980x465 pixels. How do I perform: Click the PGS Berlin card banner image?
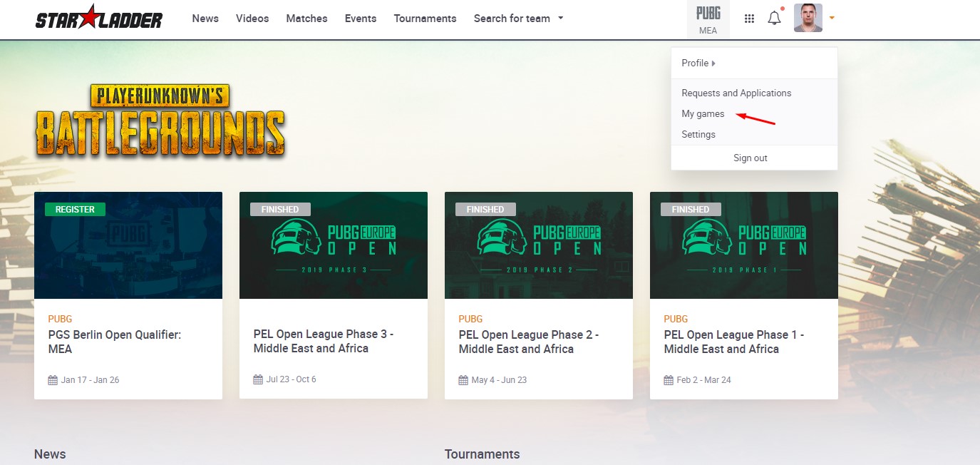tap(128, 245)
